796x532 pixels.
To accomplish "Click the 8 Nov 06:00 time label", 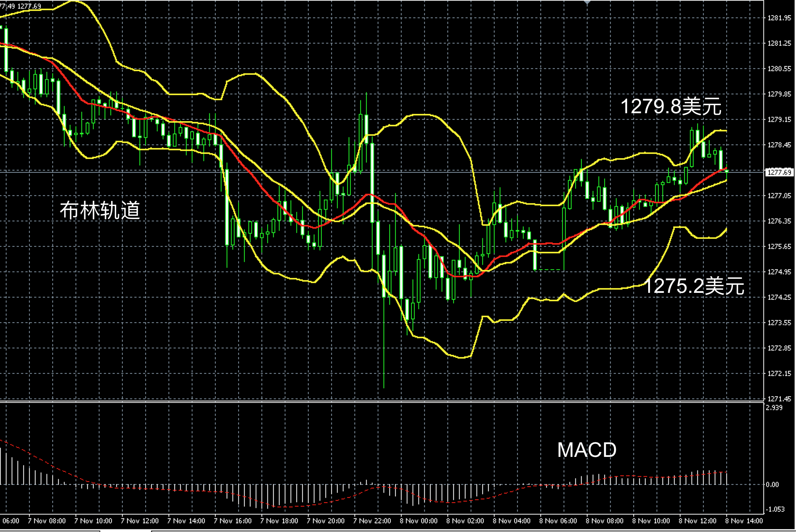I will (558, 521).
